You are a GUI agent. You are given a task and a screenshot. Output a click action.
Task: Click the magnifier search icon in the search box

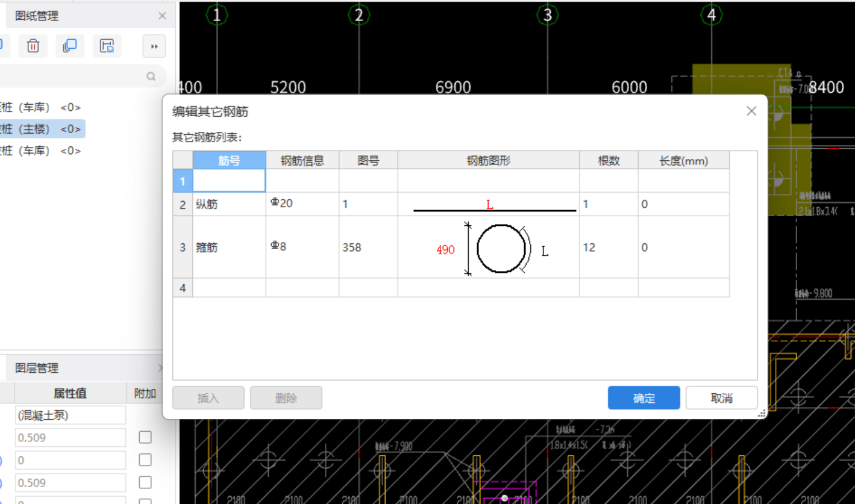151,76
